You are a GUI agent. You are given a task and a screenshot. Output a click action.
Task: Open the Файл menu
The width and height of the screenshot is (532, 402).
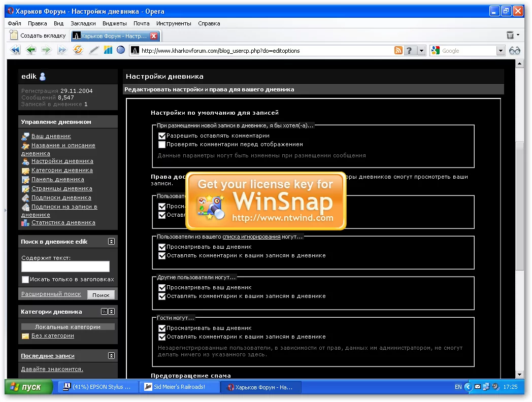[x=14, y=23]
